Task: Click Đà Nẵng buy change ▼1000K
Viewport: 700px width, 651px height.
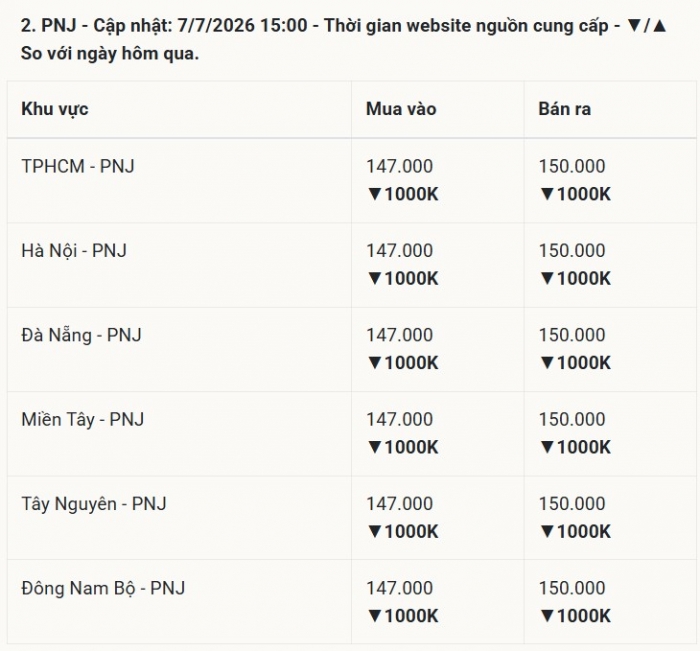Action: coord(403,363)
